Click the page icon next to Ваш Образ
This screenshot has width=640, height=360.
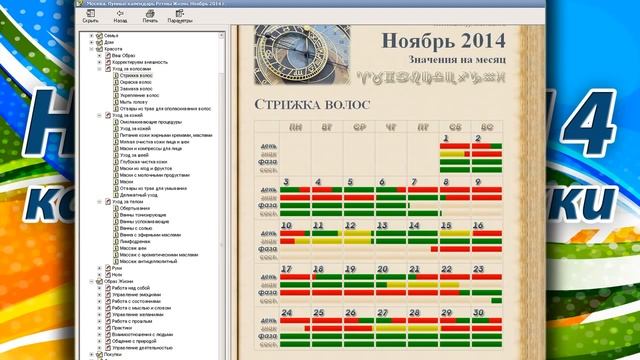click(x=108, y=56)
